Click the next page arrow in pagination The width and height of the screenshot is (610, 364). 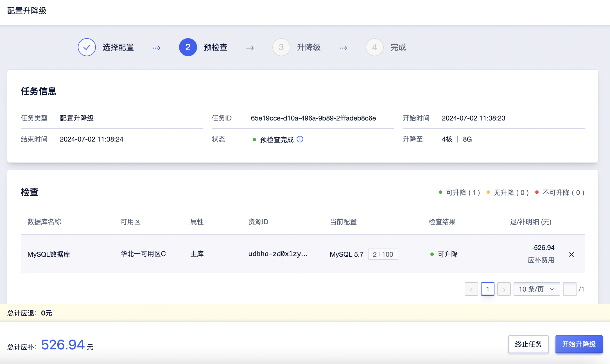[504, 289]
